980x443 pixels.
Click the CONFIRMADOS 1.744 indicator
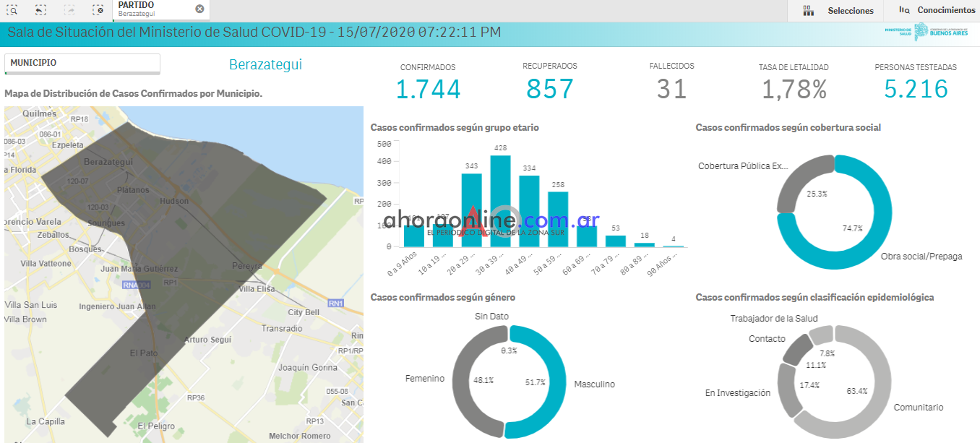tap(428, 88)
